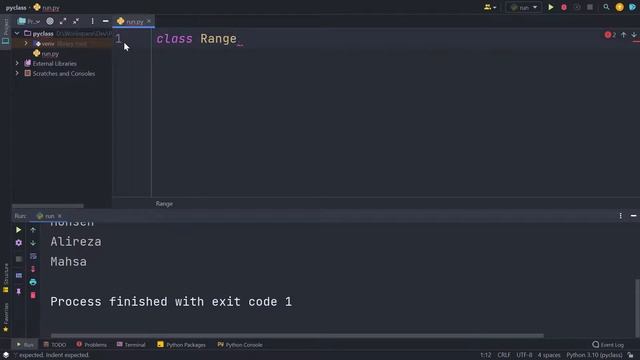Go to previous highlighted error arrow
This screenshot has width=640, height=360.
pyautogui.click(x=623, y=35)
